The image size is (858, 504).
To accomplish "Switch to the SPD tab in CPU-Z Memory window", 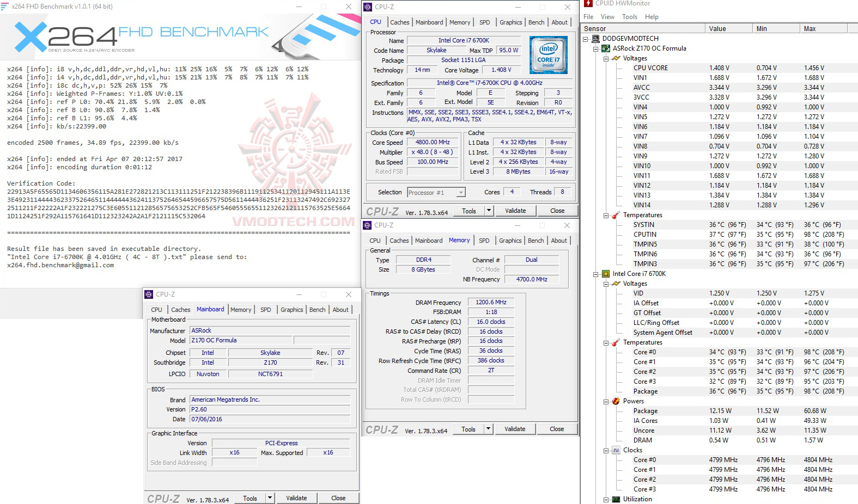I will tap(484, 241).
